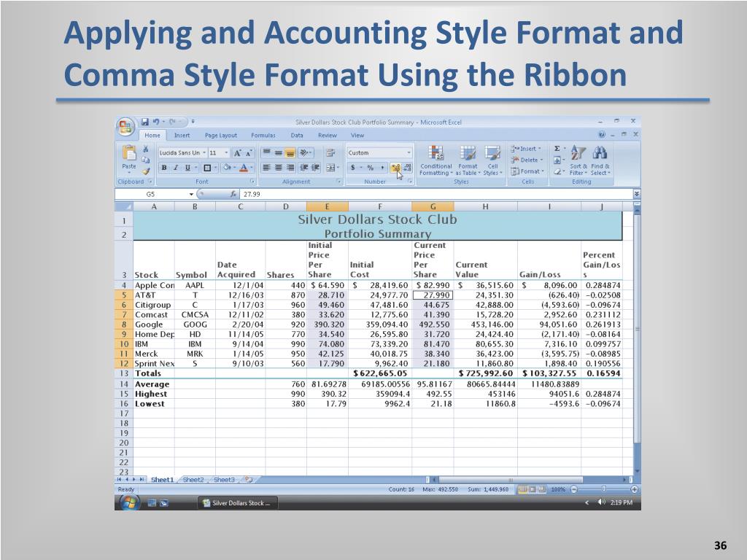
Task: Click Silver Dollars Stock taskbar button
Action: pyautogui.click(x=237, y=503)
